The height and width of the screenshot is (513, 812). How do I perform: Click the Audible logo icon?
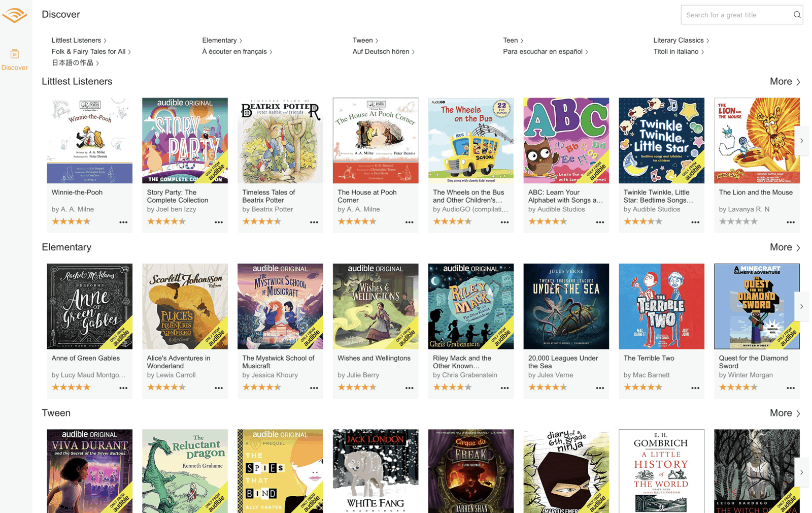(15, 15)
